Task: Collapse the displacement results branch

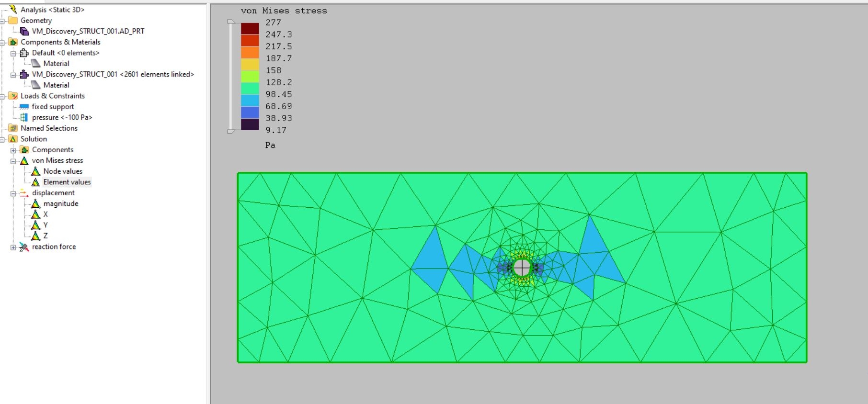Action: (13, 193)
